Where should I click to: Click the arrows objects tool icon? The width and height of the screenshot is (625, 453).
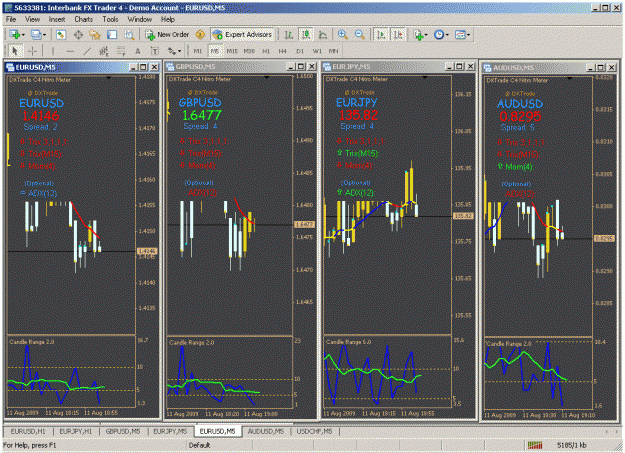[x=172, y=51]
